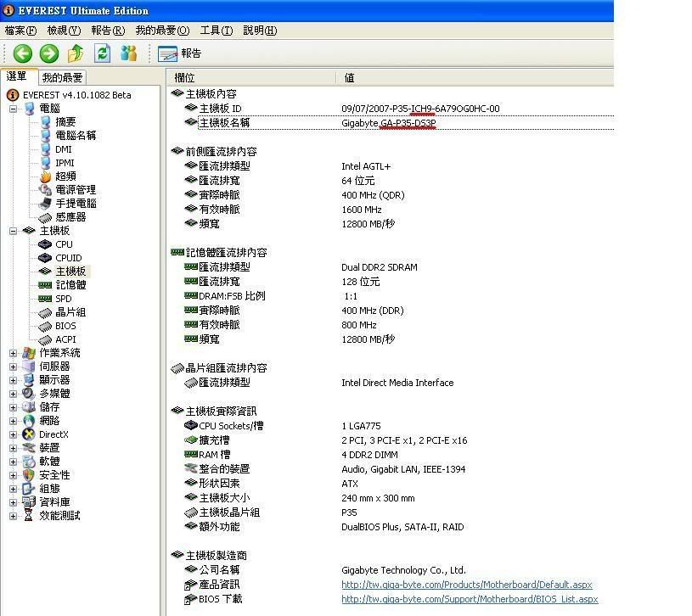Image resolution: width=692 pixels, height=616 pixels.
Task: Expand the DirectX tree node
Action: pos(14,434)
